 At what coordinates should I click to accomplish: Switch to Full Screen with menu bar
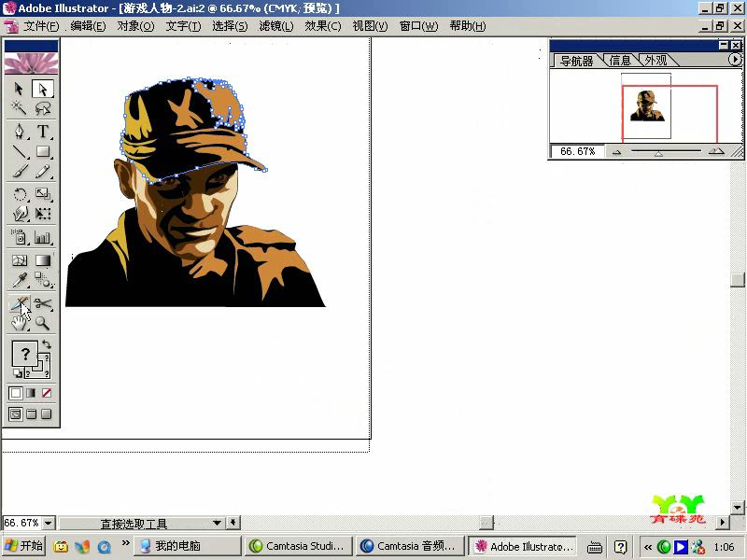tap(31, 413)
